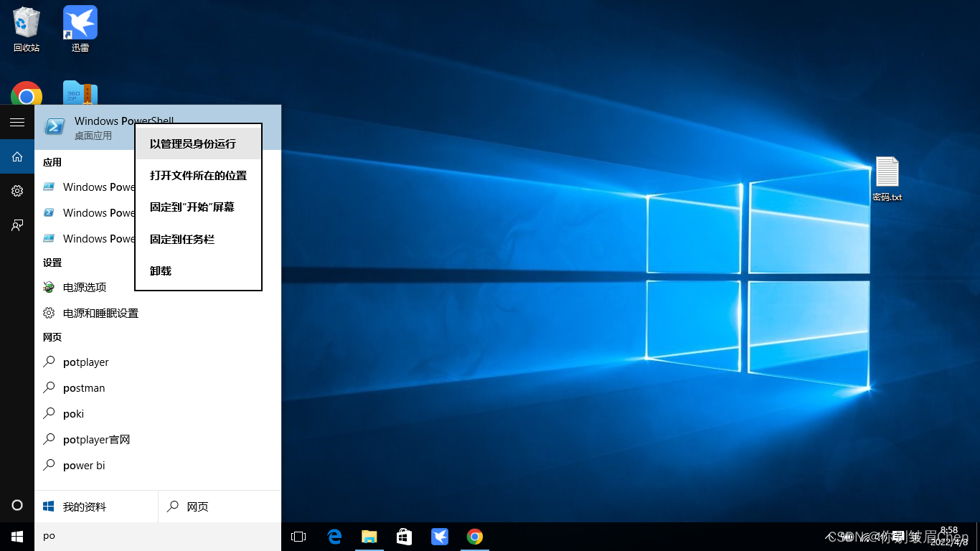980x551 pixels.
Task: Click the search box containing 'po'
Action: 158,536
